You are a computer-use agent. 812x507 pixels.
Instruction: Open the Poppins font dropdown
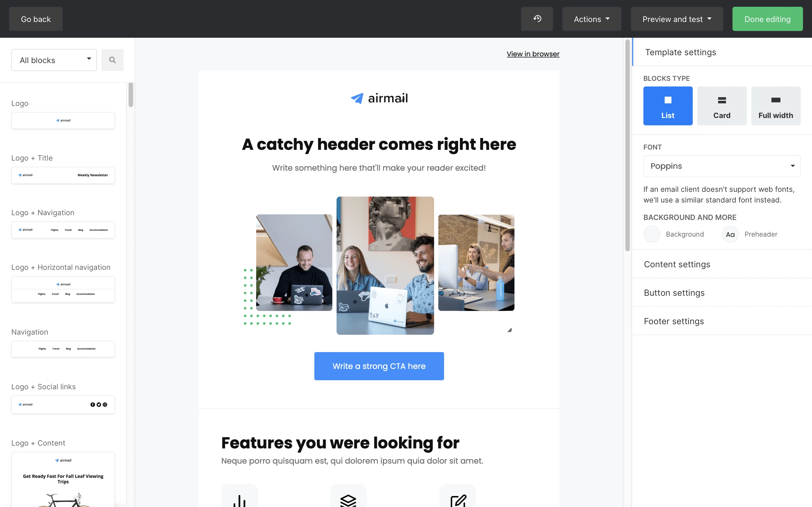722,166
